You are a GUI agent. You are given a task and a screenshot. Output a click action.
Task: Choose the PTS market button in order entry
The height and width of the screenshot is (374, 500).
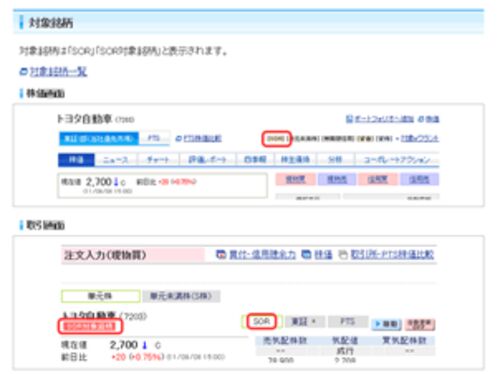point(347,322)
